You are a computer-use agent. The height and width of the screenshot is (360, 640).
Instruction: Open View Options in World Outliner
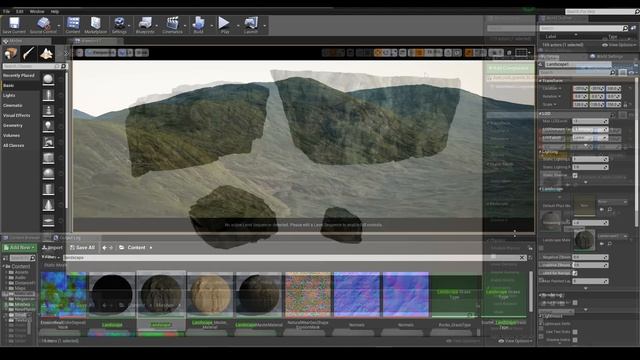(619, 45)
